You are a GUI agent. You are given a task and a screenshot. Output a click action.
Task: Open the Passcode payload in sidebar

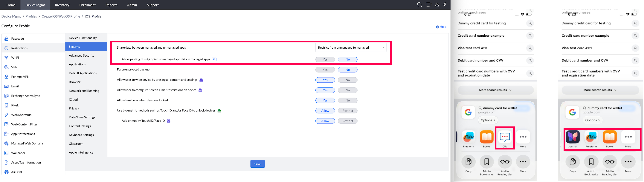18,39
